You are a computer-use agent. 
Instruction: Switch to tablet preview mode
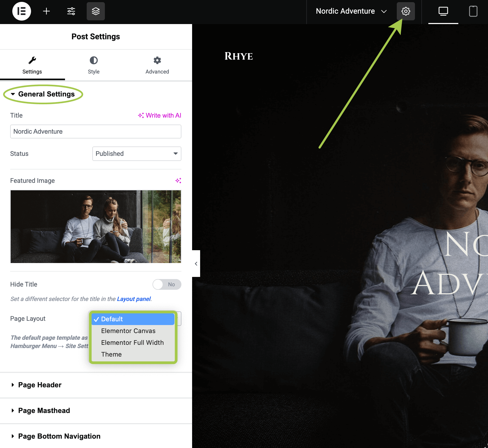[473, 11]
